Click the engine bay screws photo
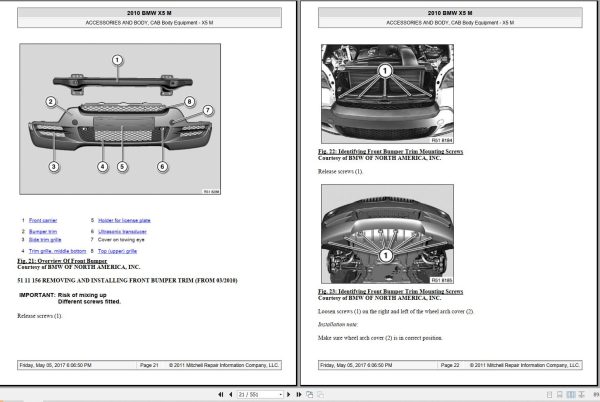This screenshot has width=600, height=402. click(x=388, y=94)
